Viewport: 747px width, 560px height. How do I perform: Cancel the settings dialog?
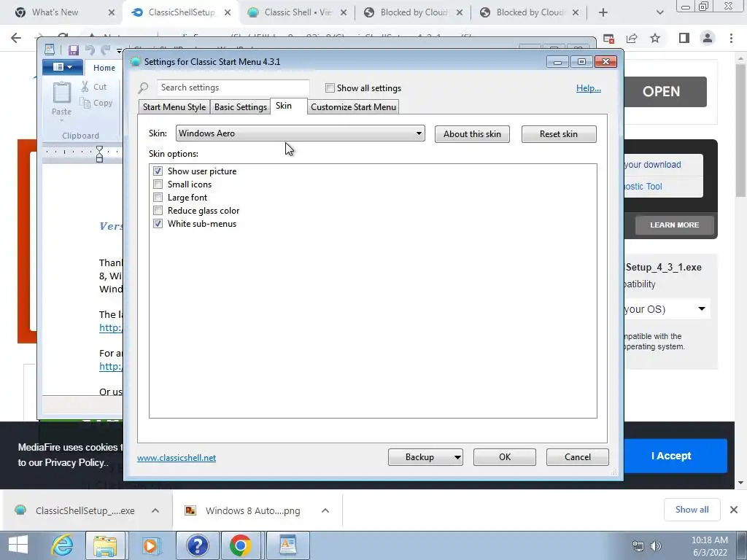(x=578, y=457)
